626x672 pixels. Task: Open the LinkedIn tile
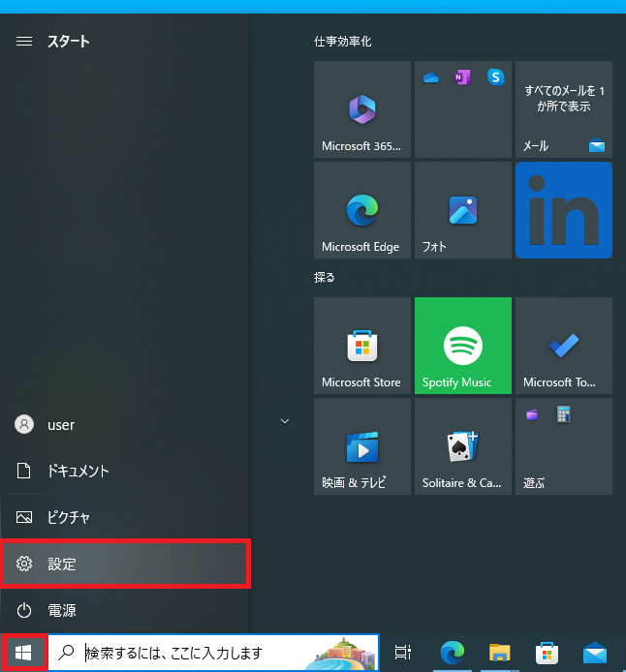point(563,210)
